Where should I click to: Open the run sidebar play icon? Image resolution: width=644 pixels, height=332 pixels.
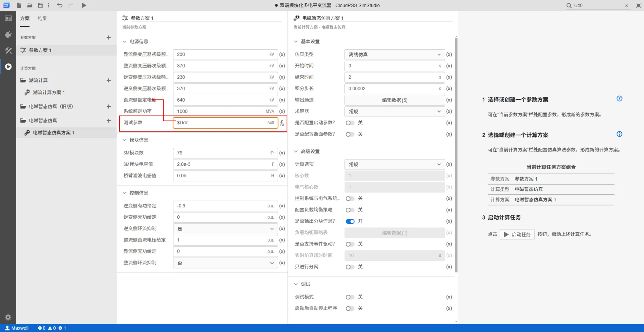click(8, 66)
